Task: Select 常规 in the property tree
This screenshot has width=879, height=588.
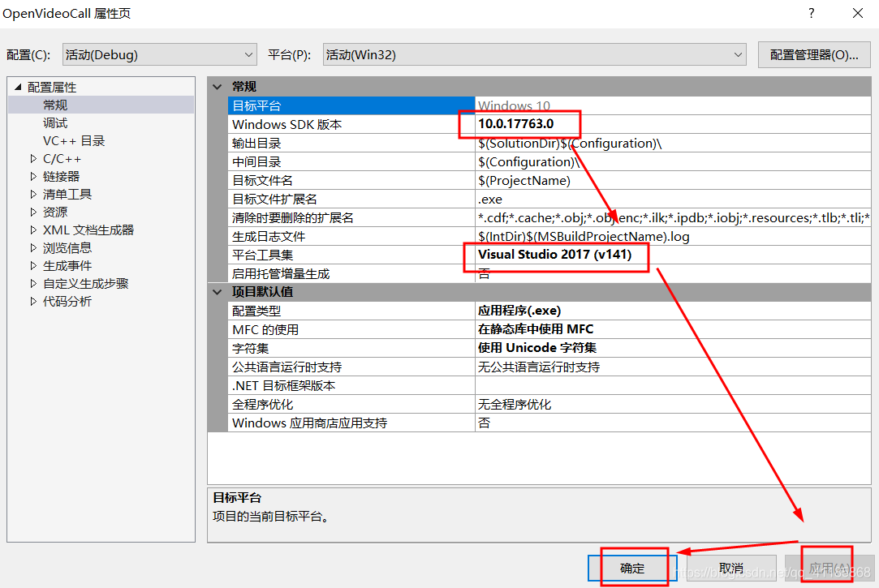Action: [55, 105]
